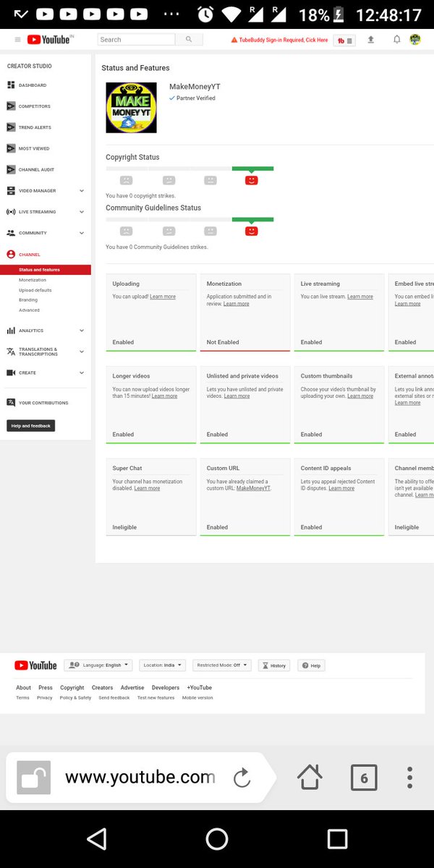Click Test new features footer link
This screenshot has height=868, width=434.
[156, 698]
